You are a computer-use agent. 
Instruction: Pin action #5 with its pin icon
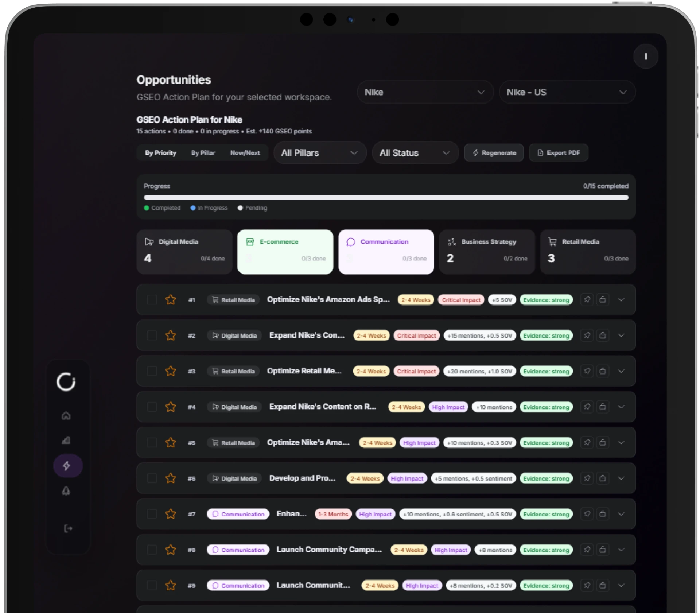coord(587,442)
